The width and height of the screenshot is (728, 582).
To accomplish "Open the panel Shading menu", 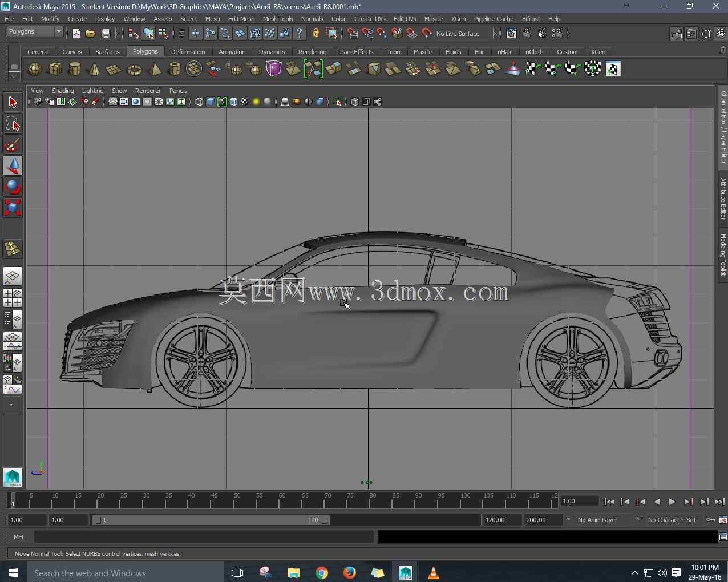I will click(63, 91).
